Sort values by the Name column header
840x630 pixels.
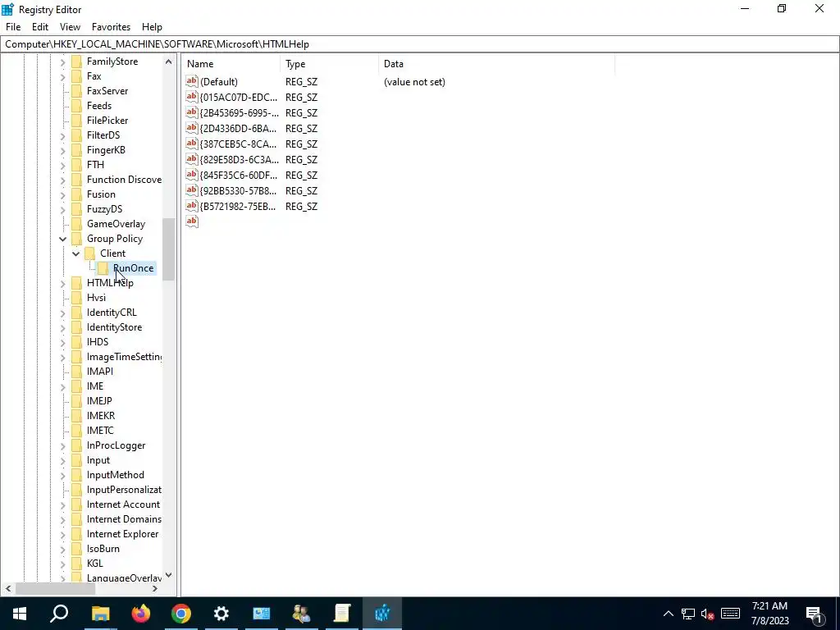tap(231, 64)
